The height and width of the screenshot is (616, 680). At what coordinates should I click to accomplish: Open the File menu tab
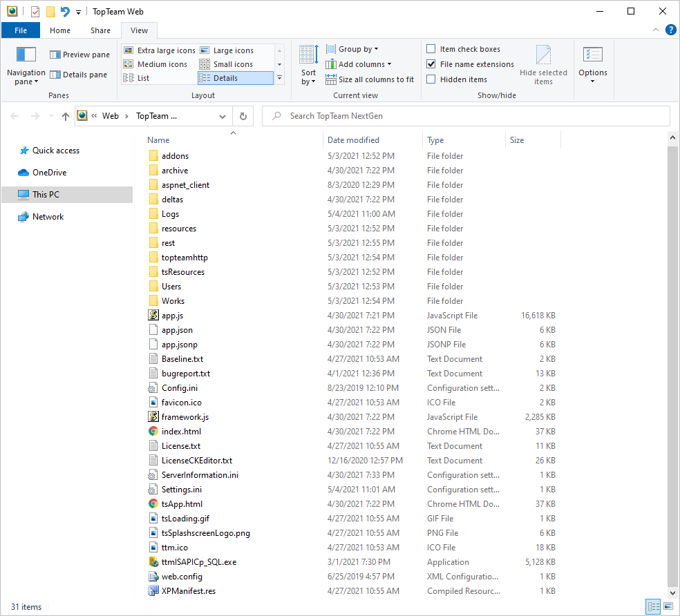pyautogui.click(x=20, y=30)
